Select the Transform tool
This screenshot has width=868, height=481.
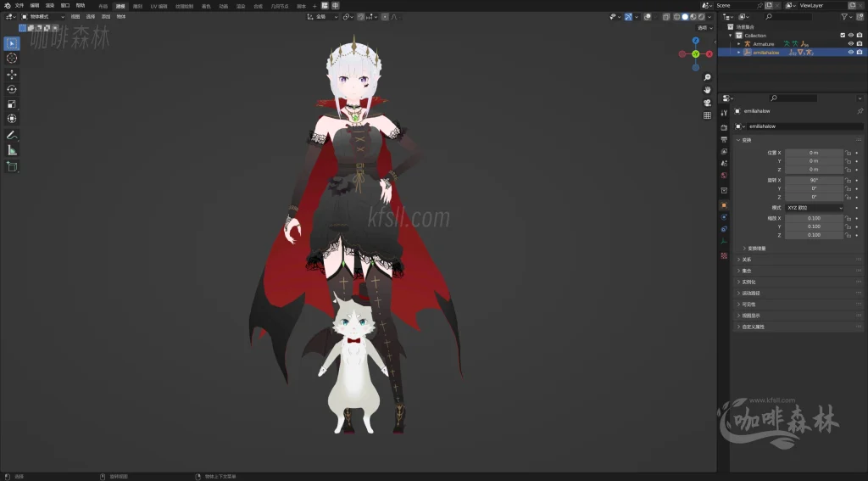[12, 119]
